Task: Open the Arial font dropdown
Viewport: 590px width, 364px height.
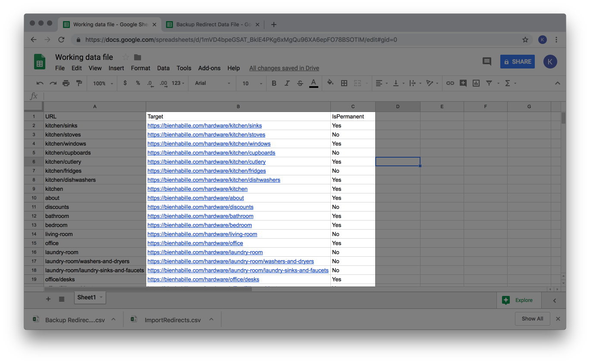Action: 212,83
